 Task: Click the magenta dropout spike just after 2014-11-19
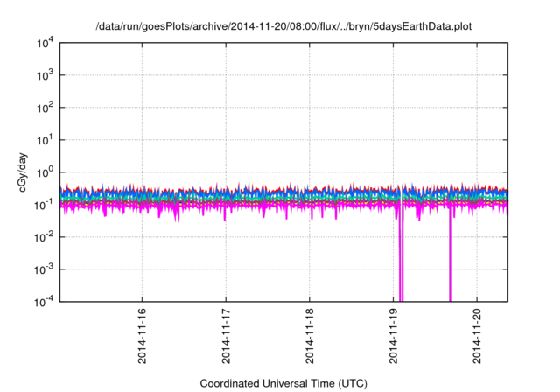click(x=401, y=254)
